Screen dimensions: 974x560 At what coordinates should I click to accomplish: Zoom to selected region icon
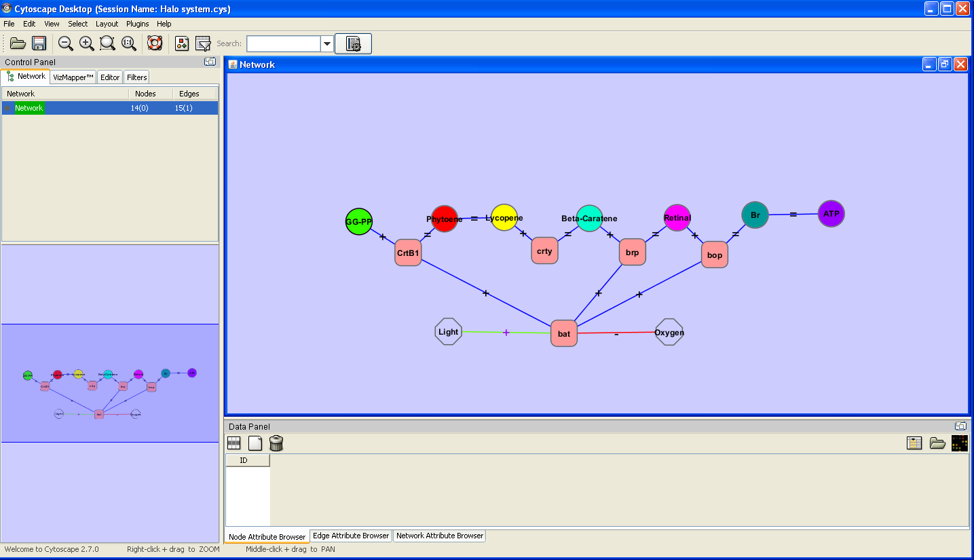(107, 43)
